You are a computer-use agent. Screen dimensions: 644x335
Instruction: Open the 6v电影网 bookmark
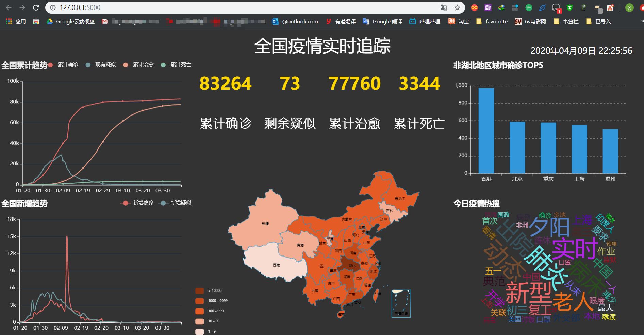pyautogui.click(x=530, y=21)
